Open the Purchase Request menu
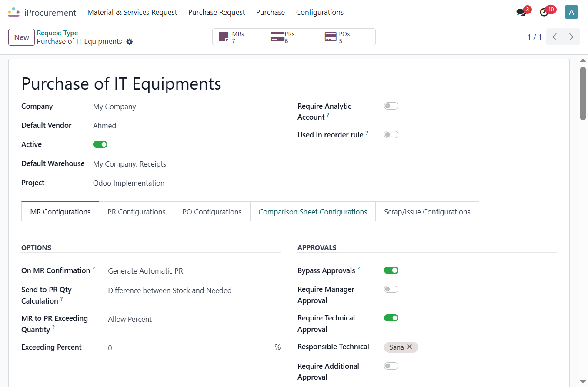Screen dimensions: 588x387 (x=217, y=12)
